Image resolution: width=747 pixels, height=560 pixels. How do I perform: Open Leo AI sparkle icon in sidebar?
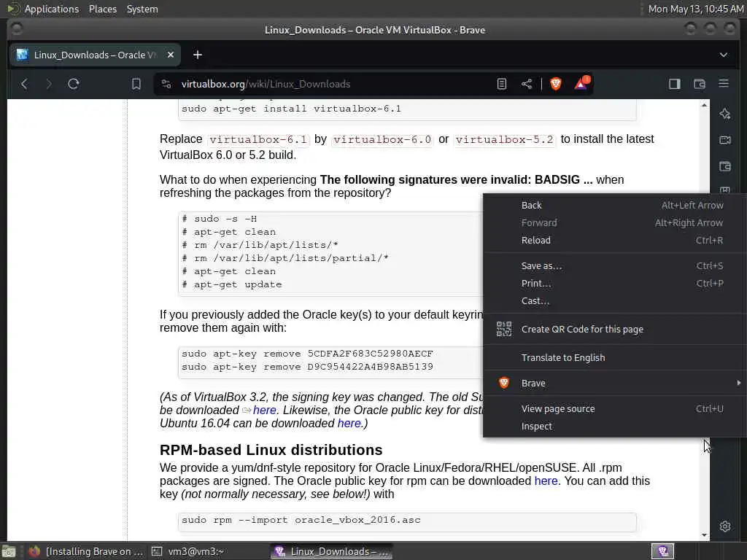725,113
